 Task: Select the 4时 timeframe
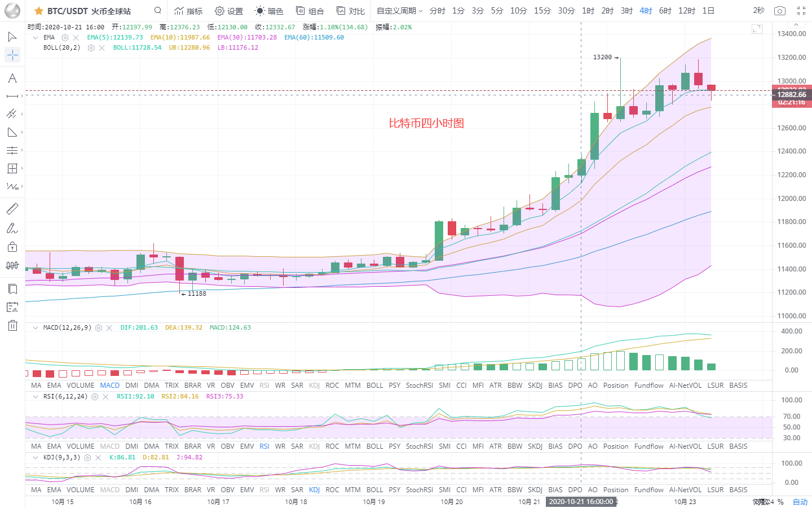tap(646, 11)
